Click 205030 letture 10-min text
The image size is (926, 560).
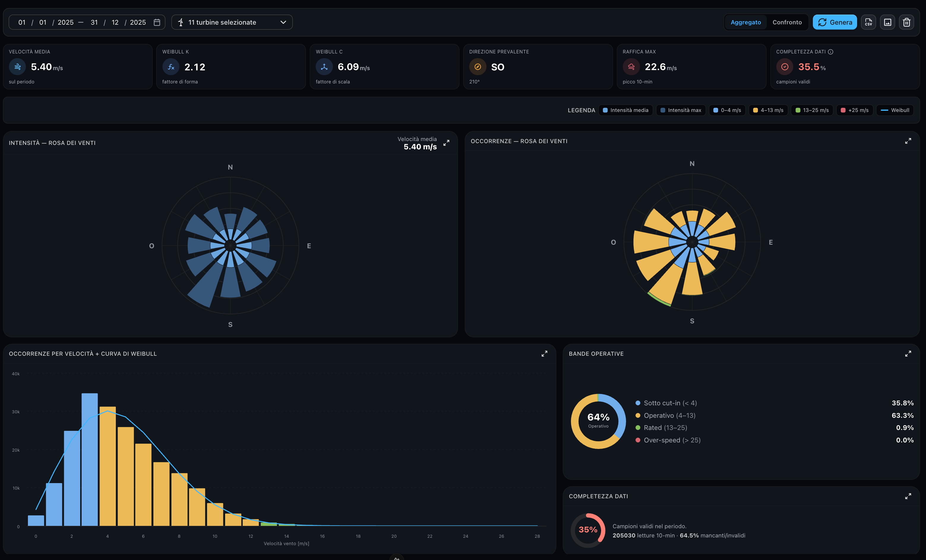[644, 536]
